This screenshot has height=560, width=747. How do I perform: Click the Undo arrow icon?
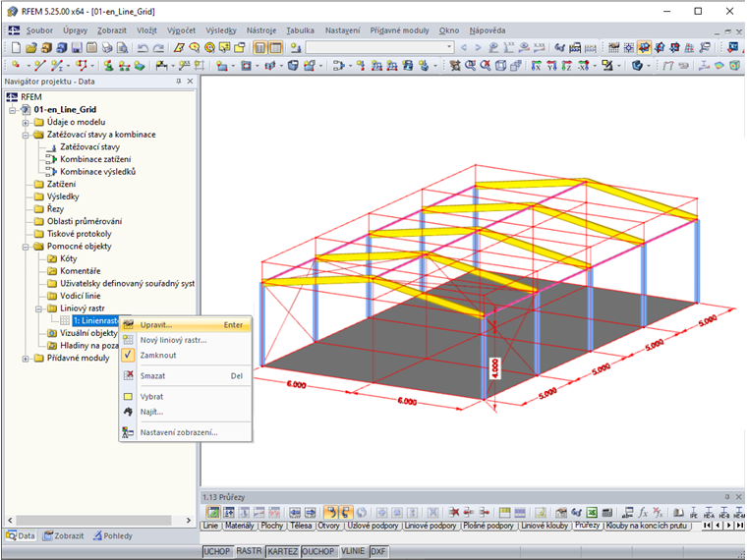click(143, 47)
